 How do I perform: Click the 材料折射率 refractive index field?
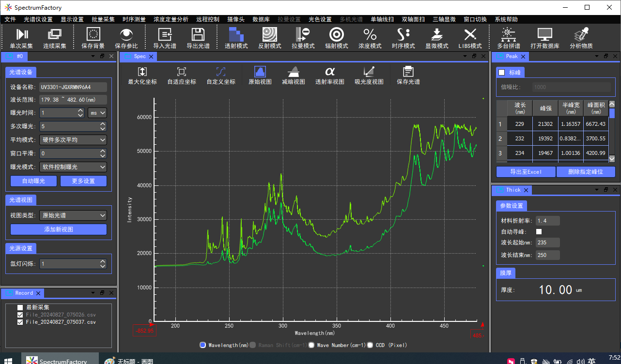click(547, 221)
